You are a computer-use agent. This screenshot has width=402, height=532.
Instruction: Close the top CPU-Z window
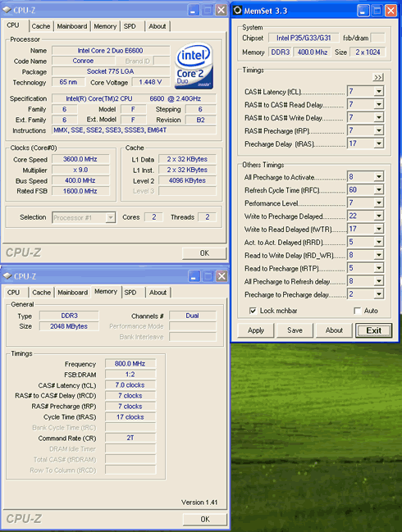click(x=222, y=10)
